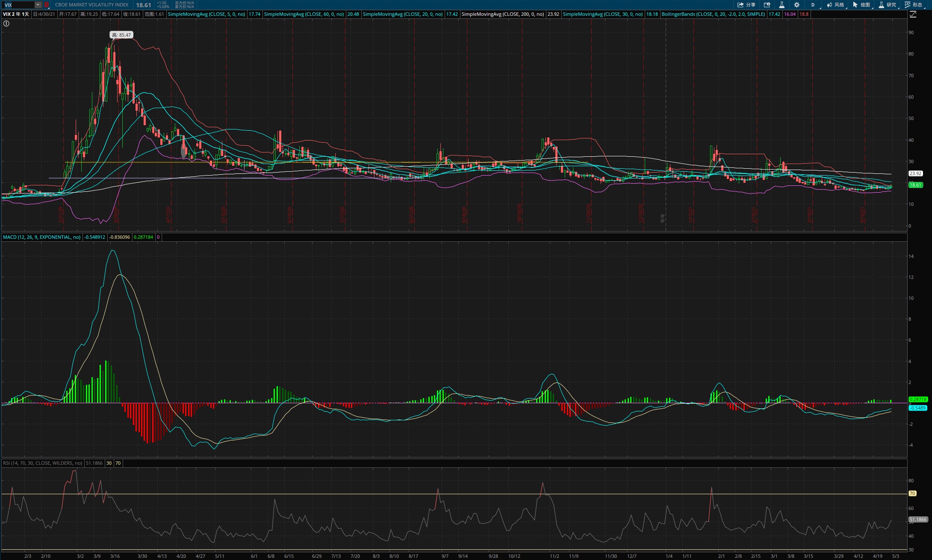Open chart settings gear icon

click(796, 5)
